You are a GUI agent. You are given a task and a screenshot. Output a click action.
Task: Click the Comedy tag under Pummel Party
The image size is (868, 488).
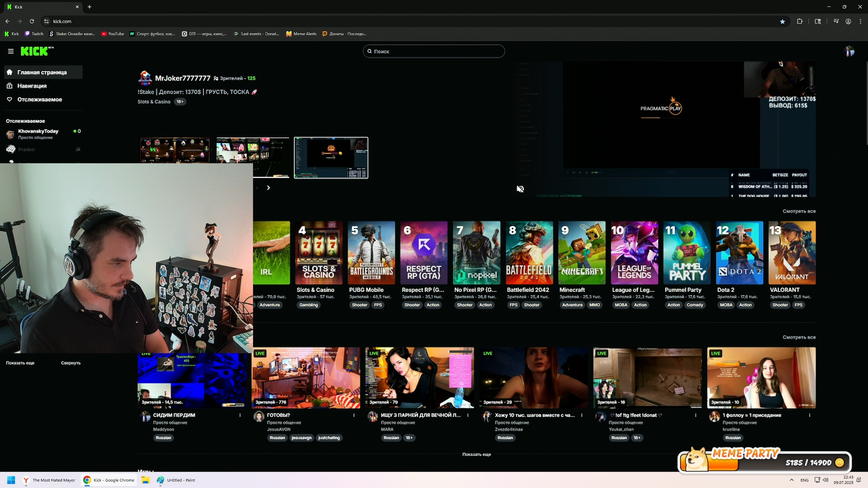tap(695, 305)
